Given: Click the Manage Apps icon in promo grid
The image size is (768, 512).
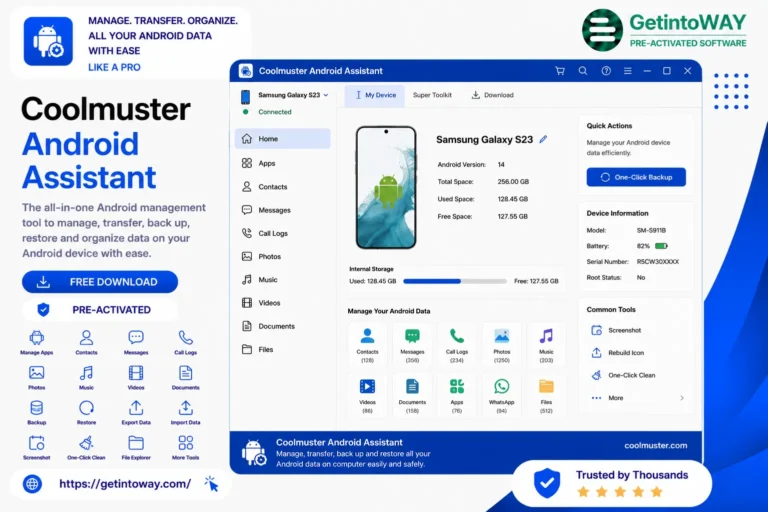Looking at the screenshot, I should [x=37, y=338].
